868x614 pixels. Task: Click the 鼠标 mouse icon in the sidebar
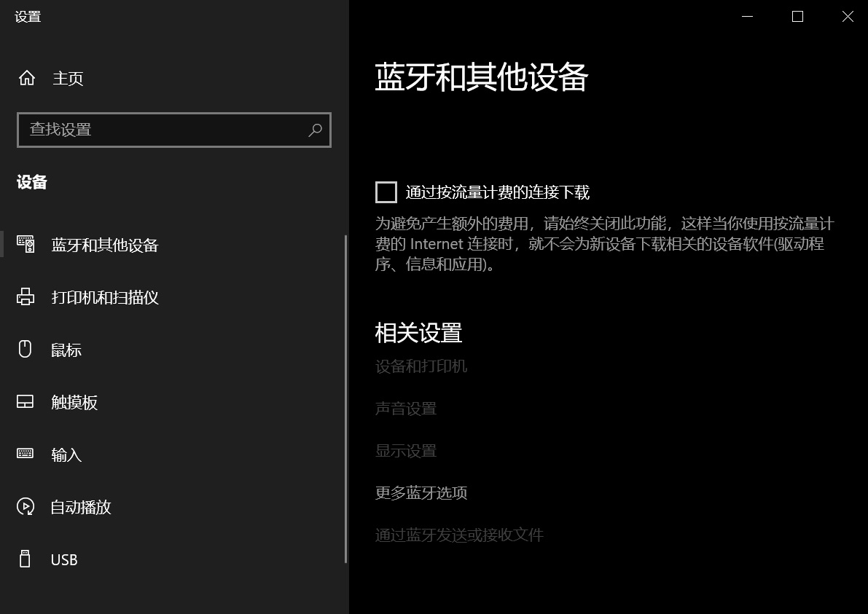tap(26, 350)
